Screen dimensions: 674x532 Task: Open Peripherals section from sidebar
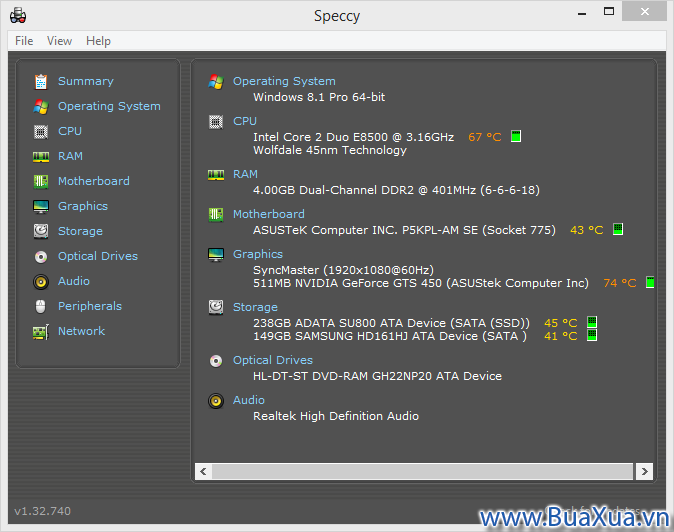[x=90, y=306]
